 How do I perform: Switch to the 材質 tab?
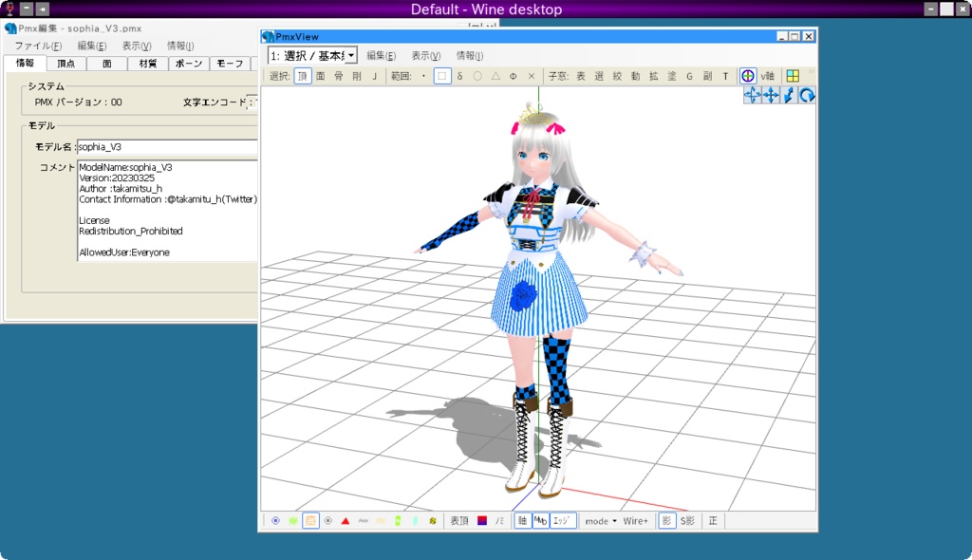click(x=147, y=64)
